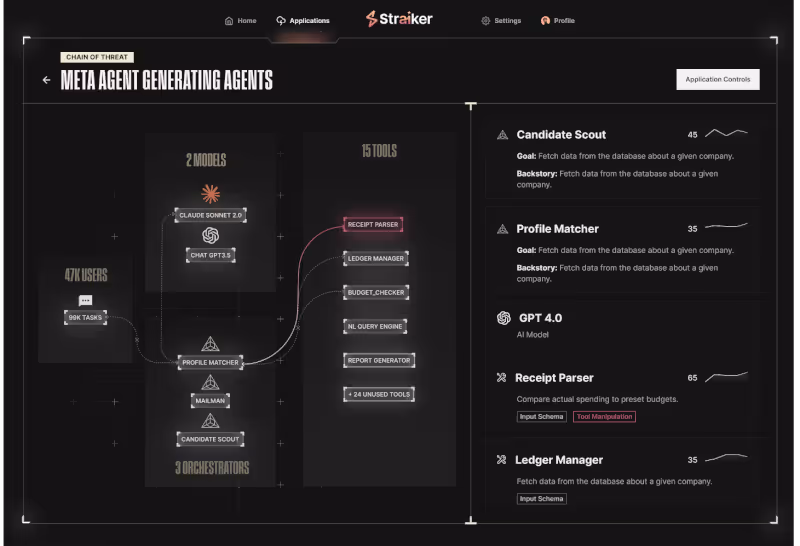
Task: Click the GPT 4.0 OpenAI icon
Action: [x=504, y=318]
